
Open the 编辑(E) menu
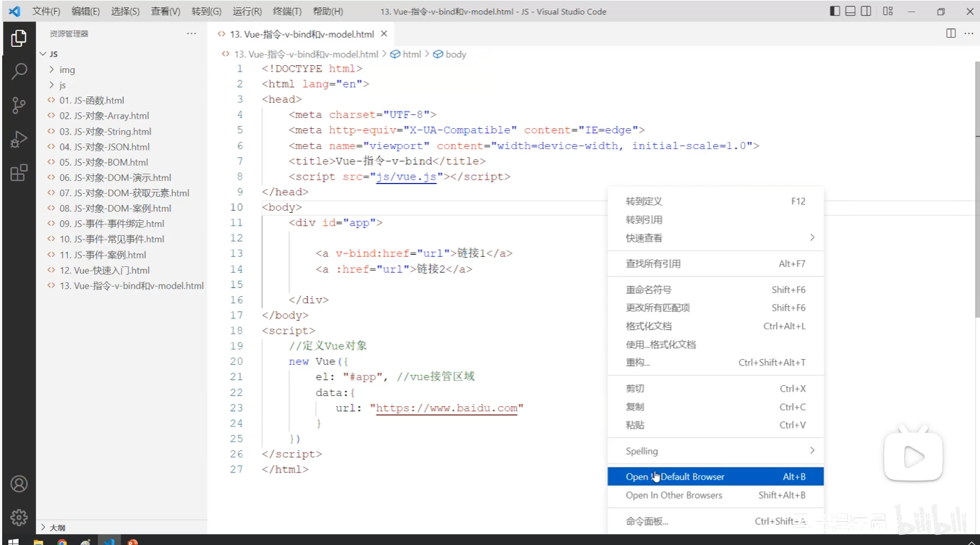[x=85, y=12]
